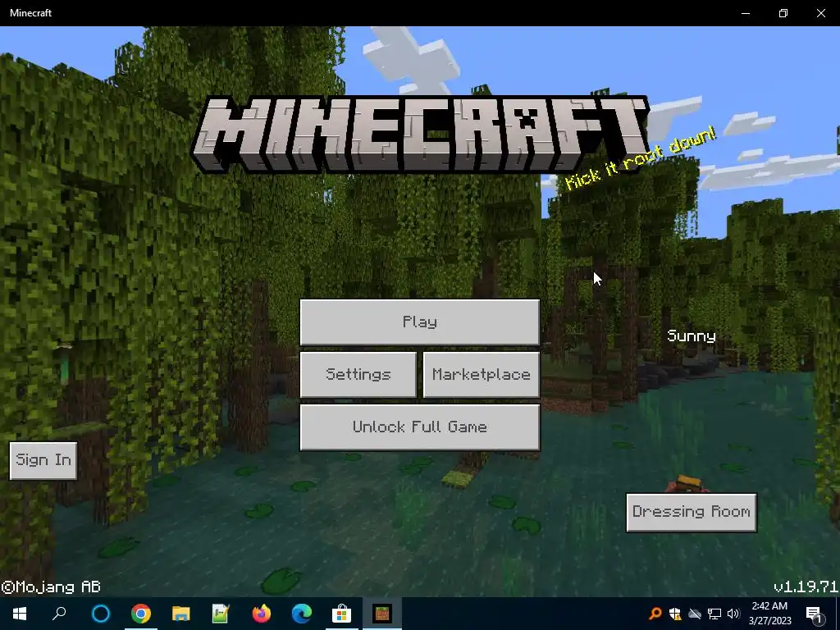Open Minecraft Settings
The width and height of the screenshot is (840, 630).
[x=358, y=374]
